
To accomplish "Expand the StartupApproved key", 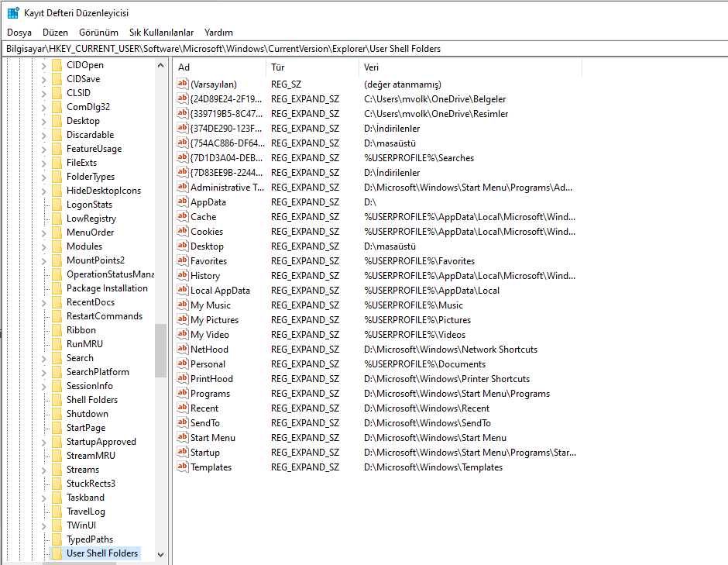I will tap(43, 443).
